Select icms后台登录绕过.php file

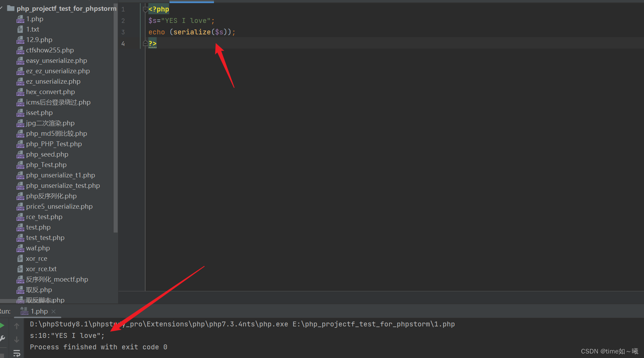coord(58,102)
